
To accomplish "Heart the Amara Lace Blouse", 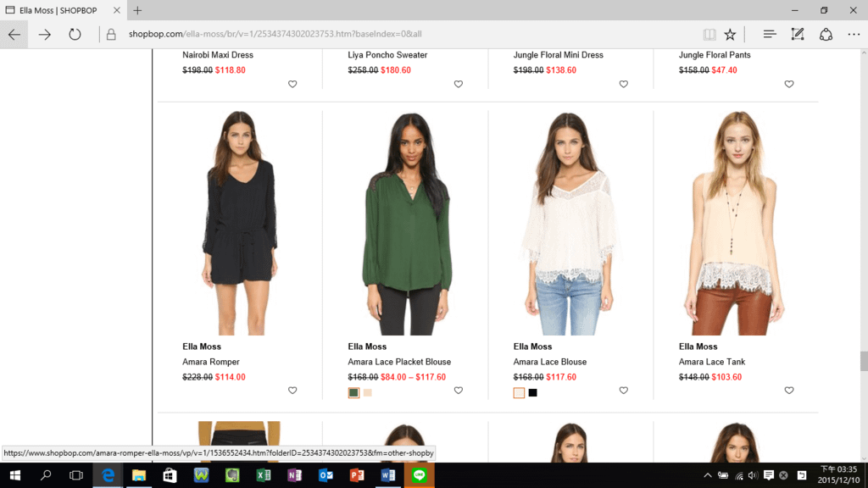I will click(623, 391).
